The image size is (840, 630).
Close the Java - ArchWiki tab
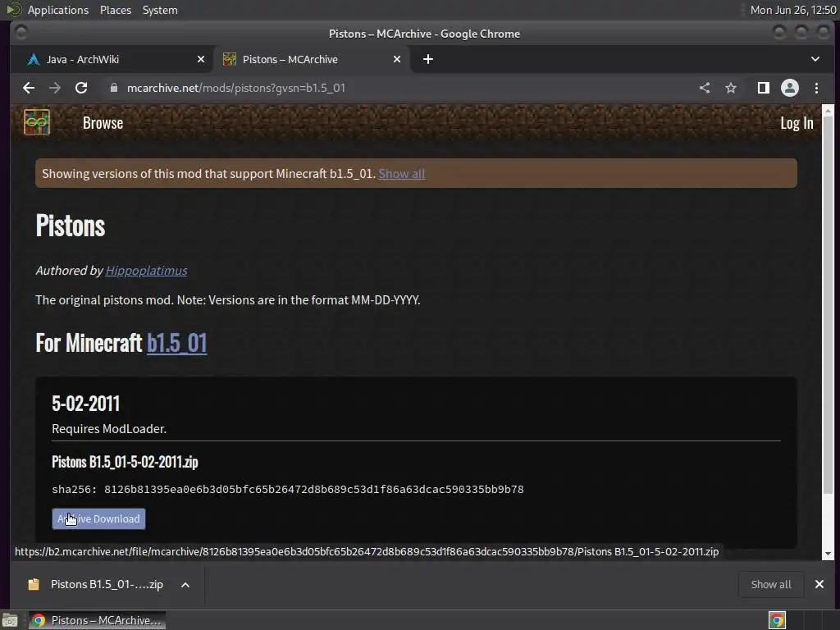click(201, 59)
